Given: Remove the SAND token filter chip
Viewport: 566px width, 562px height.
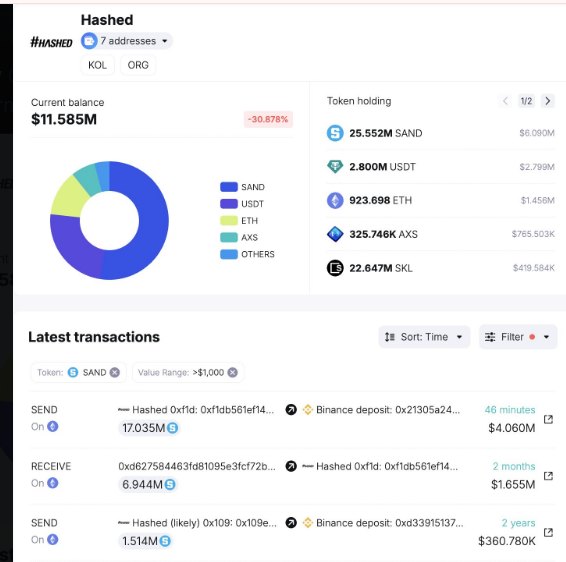Looking at the screenshot, I should coord(115,372).
